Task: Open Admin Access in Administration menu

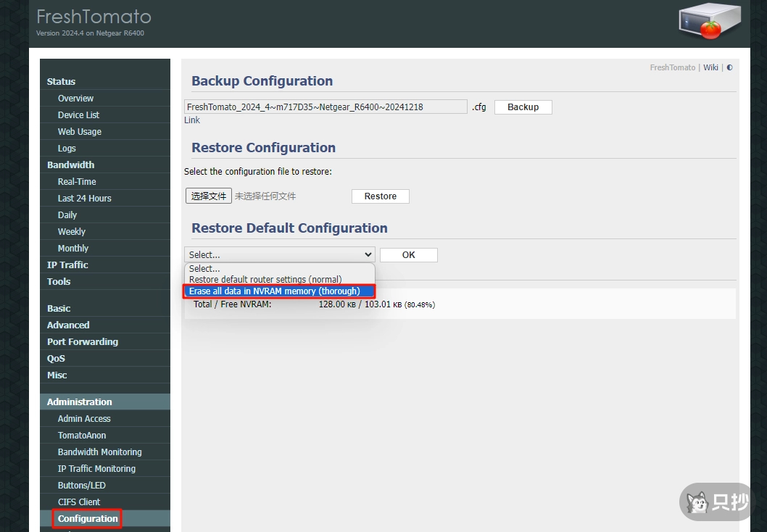Action: pyautogui.click(x=84, y=419)
